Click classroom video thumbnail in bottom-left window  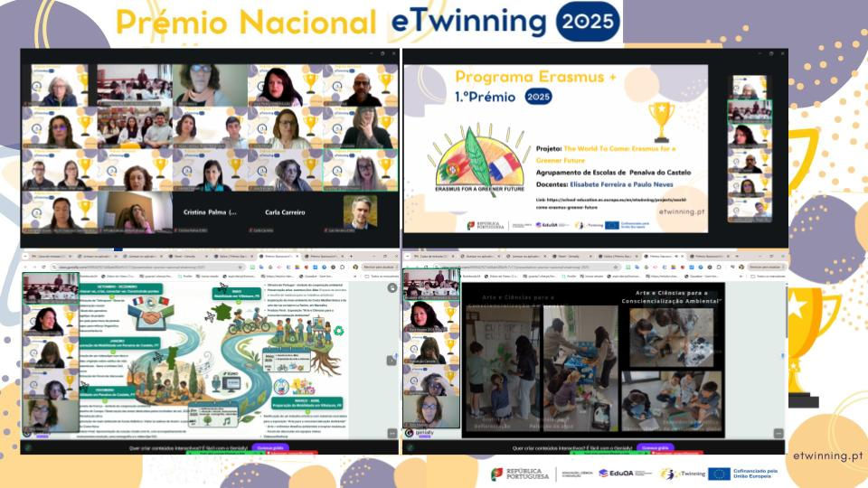51,287
